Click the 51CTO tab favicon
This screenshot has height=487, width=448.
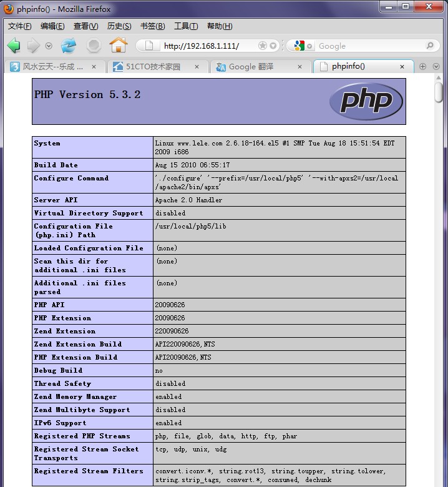(118, 67)
